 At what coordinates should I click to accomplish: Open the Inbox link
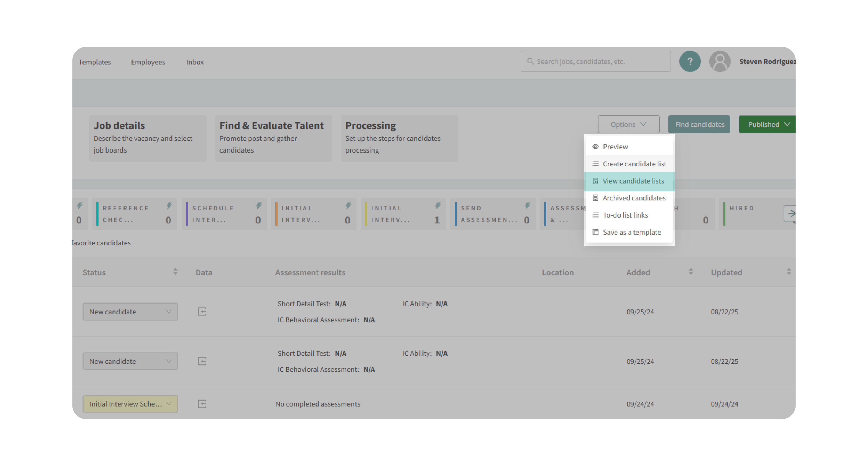click(195, 62)
